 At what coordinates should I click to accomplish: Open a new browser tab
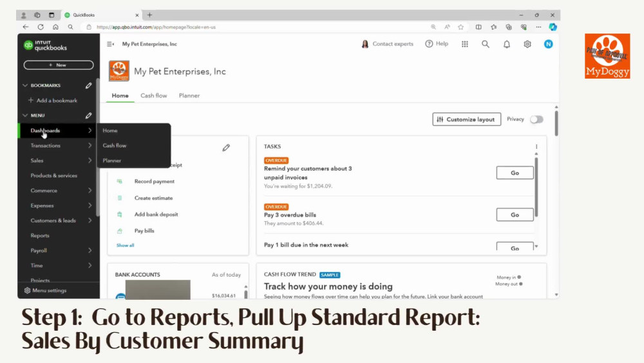pos(149,15)
